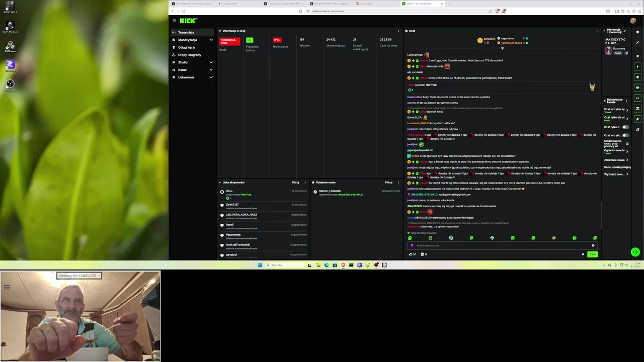Expand the Studio sidebar group
644x362 pixels.
point(193,62)
